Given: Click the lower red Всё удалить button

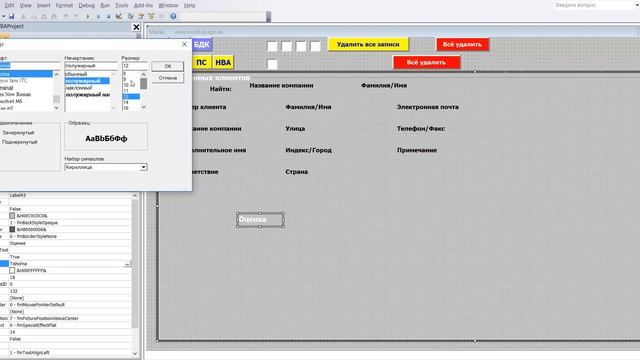Looking at the screenshot, I should click(426, 62).
